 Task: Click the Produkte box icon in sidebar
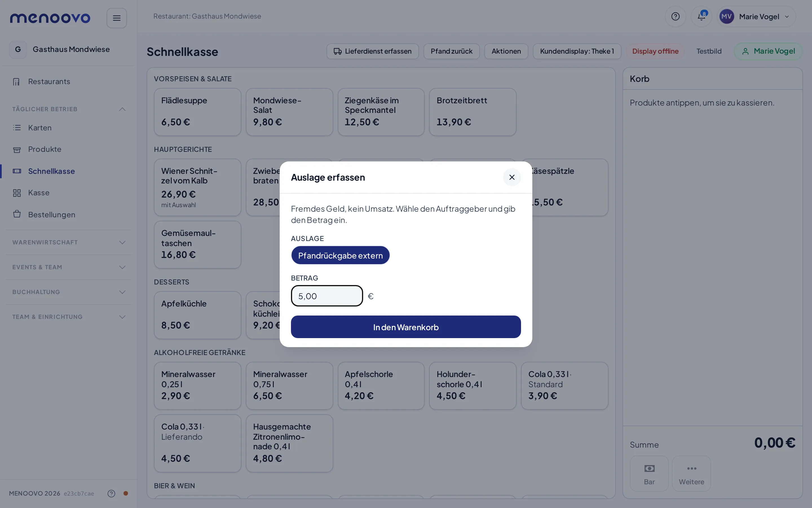coord(17,150)
